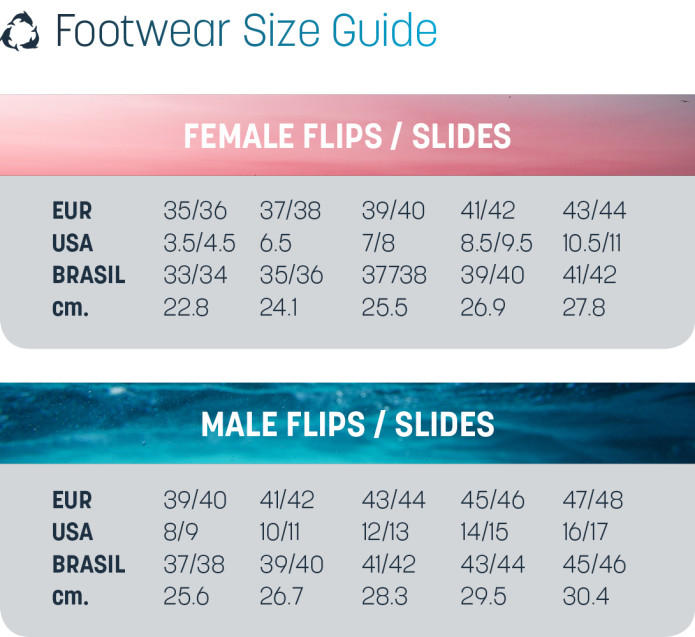
Task: Click male EUR size 47/48
Action: [x=593, y=500]
